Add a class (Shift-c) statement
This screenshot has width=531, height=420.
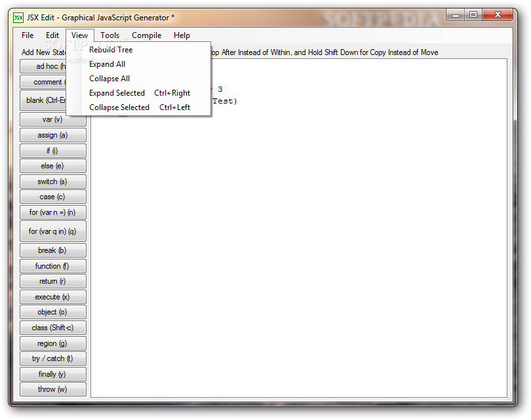click(x=53, y=328)
